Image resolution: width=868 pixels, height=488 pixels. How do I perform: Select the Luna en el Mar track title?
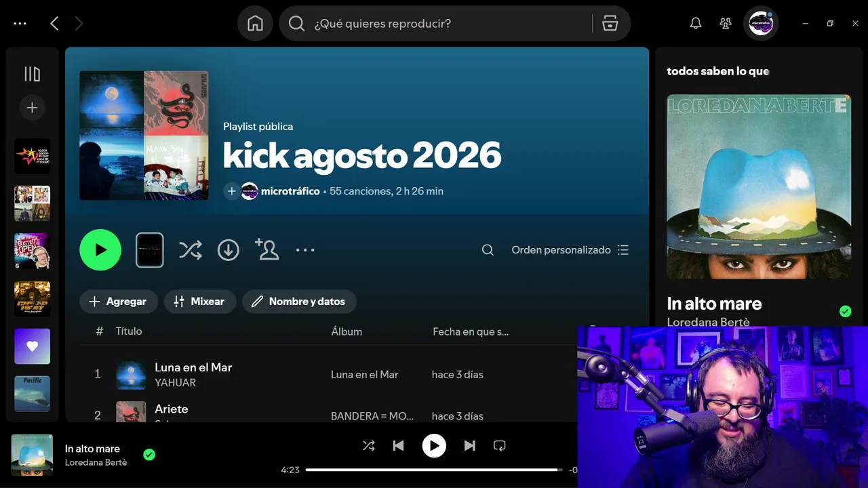coord(193,367)
